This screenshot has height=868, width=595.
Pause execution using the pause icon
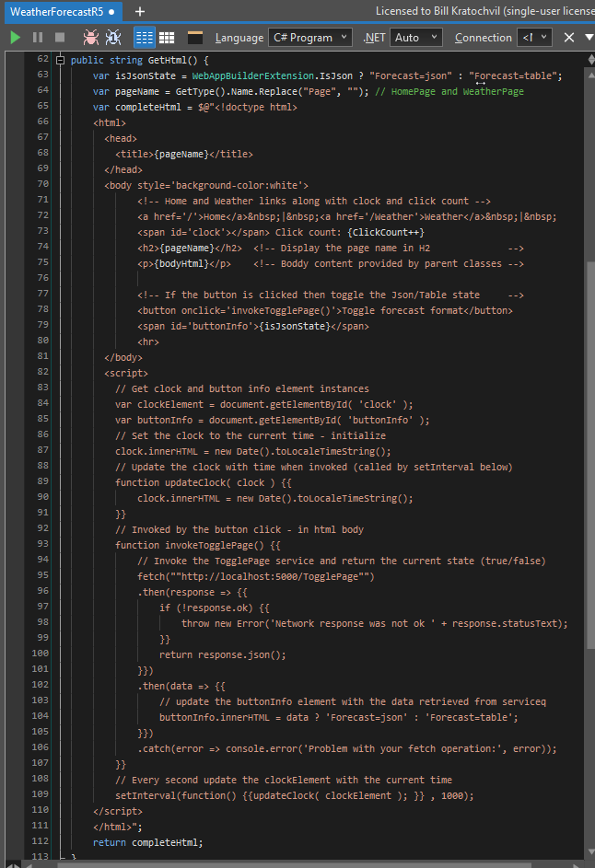38,38
